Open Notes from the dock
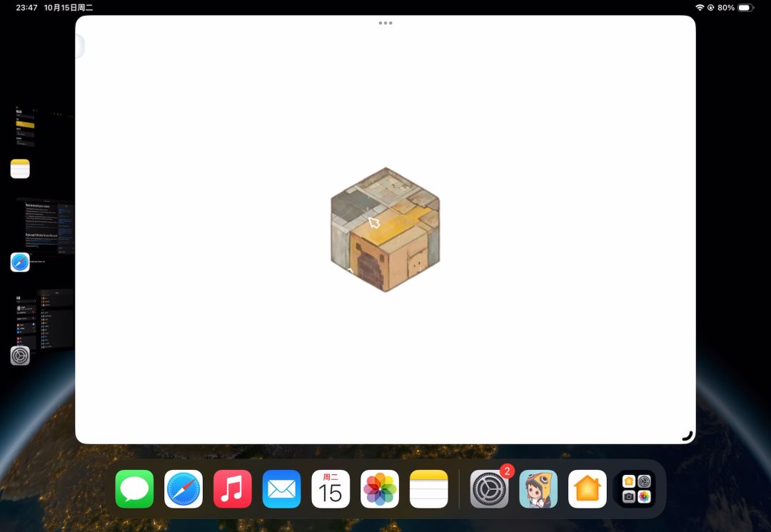Screen dimensions: 771x532 point(429,488)
